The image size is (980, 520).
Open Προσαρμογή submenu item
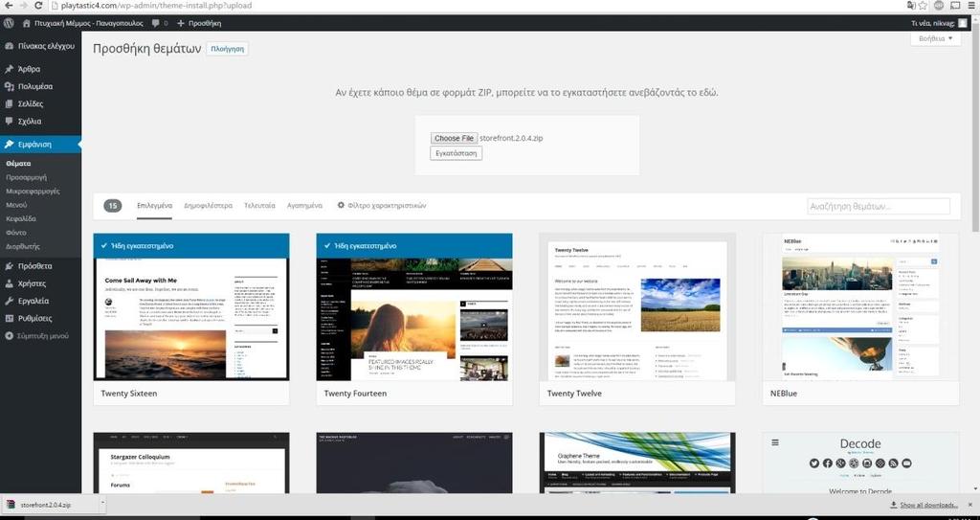[x=26, y=177]
